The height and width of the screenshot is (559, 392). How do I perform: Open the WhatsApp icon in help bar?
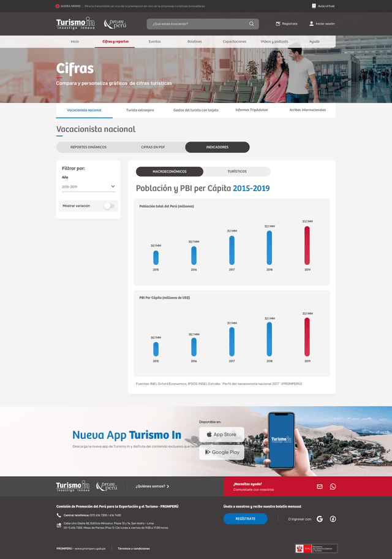tap(333, 486)
